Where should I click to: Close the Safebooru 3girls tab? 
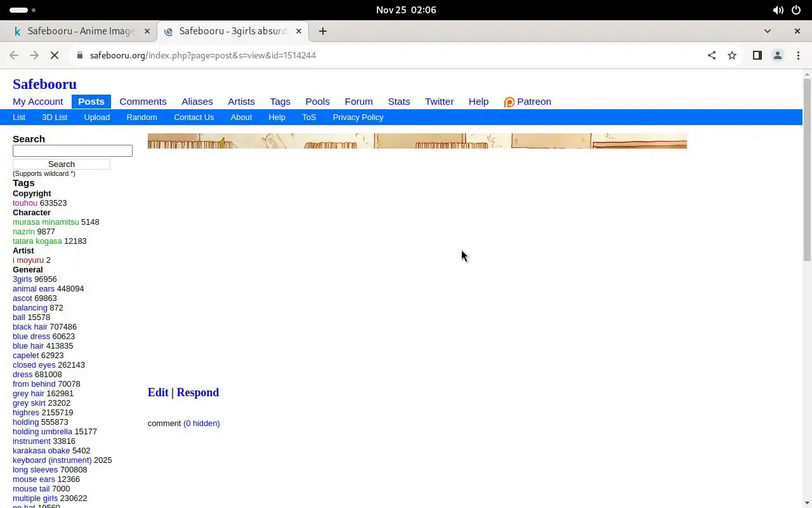(299, 31)
